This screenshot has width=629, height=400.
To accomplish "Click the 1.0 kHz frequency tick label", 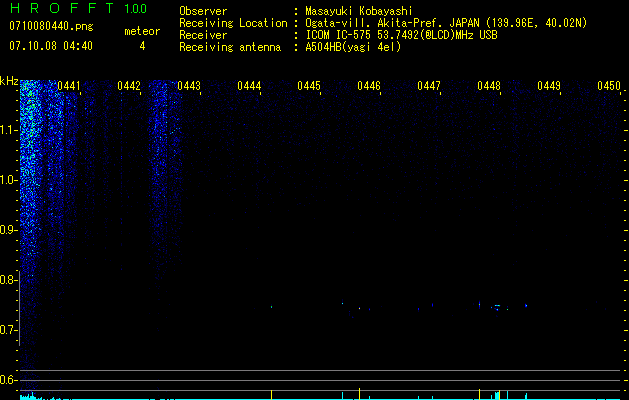I will [8, 180].
